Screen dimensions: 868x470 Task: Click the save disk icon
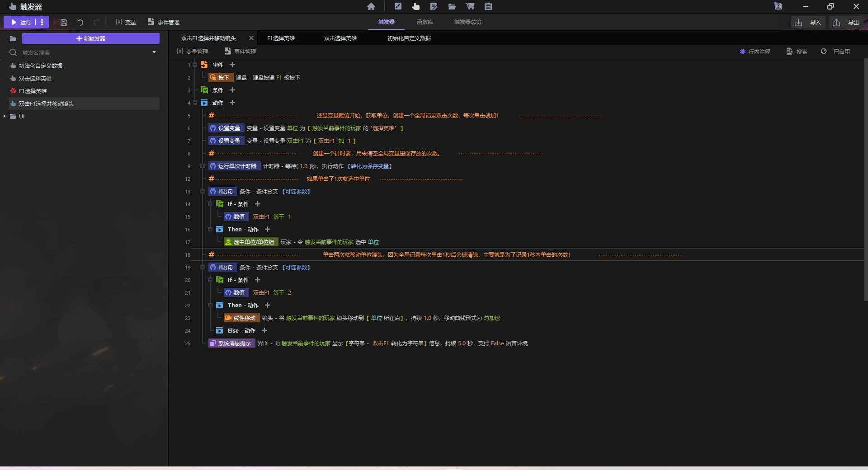(64, 22)
